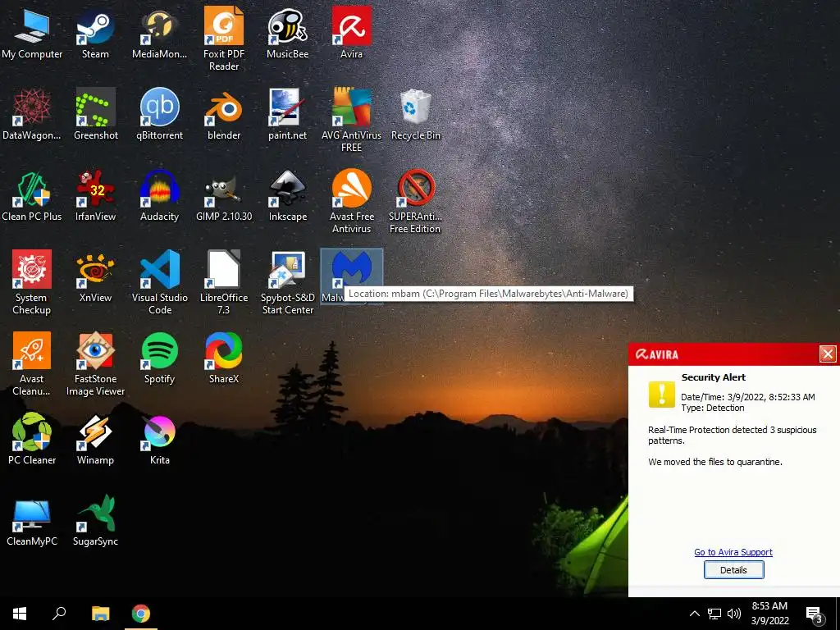Select the Greenshot shortcut
Viewport: 840px width, 630px height.
95,115
